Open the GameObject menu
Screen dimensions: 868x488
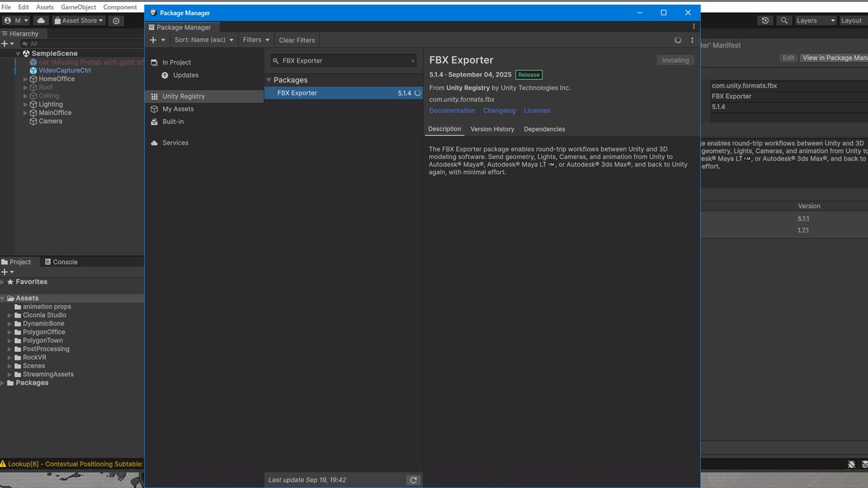(x=79, y=7)
